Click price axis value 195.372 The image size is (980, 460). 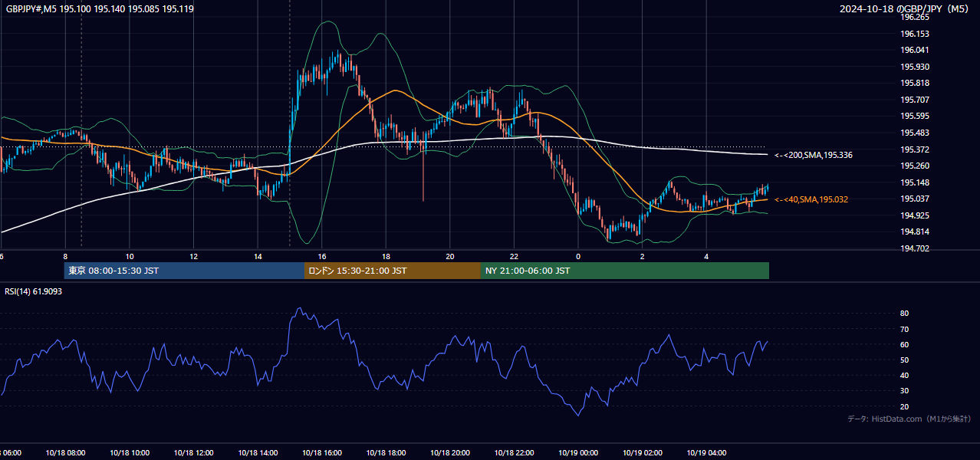[914, 149]
